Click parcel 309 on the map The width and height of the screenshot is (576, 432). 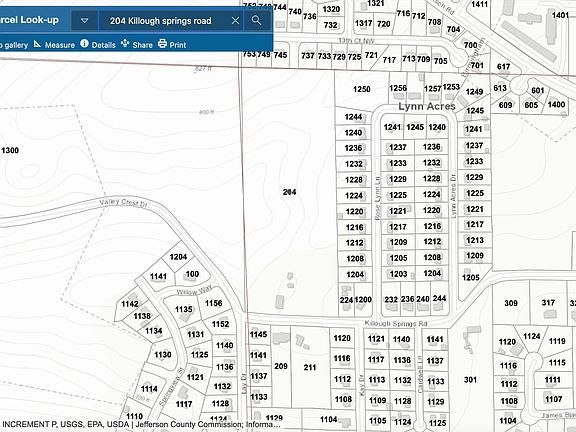coord(511,303)
